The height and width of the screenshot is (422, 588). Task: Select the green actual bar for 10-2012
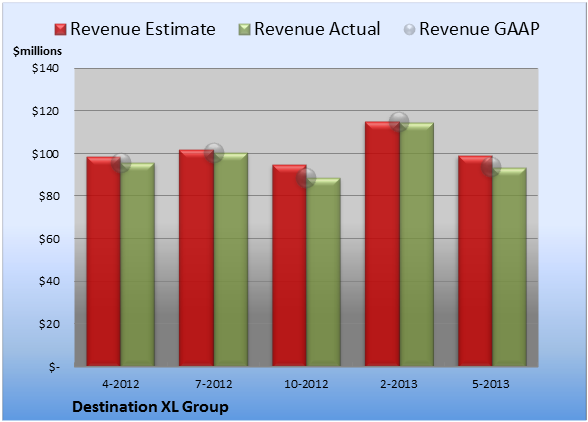[323, 272]
